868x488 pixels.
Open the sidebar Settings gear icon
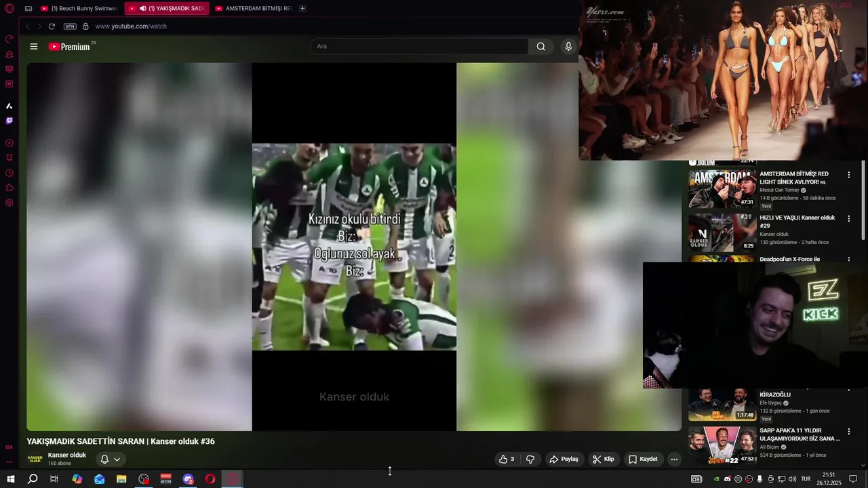[x=9, y=203]
